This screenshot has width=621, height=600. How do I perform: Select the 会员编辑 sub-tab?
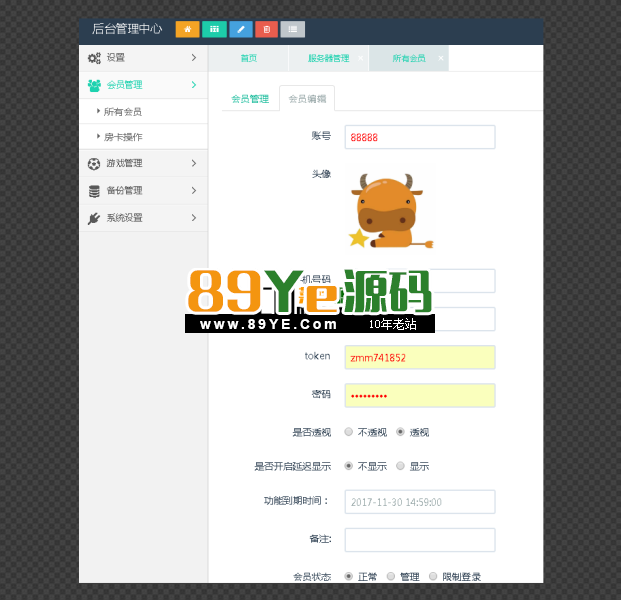tap(307, 99)
